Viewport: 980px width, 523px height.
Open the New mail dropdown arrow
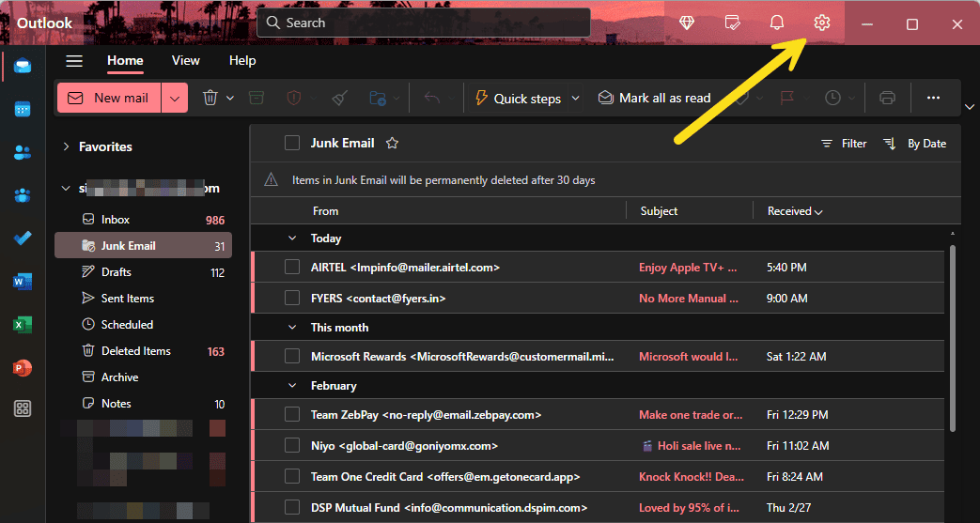click(x=175, y=98)
